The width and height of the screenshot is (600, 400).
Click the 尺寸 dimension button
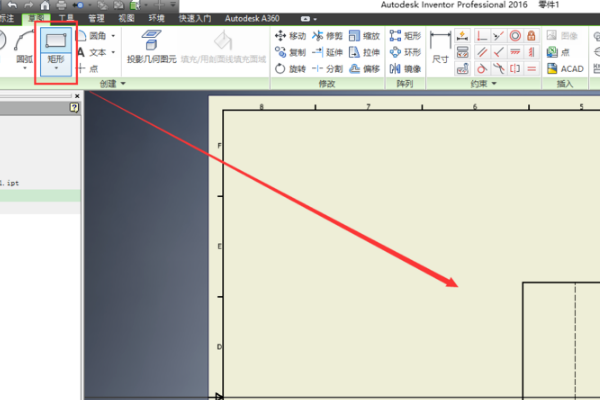point(439,48)
